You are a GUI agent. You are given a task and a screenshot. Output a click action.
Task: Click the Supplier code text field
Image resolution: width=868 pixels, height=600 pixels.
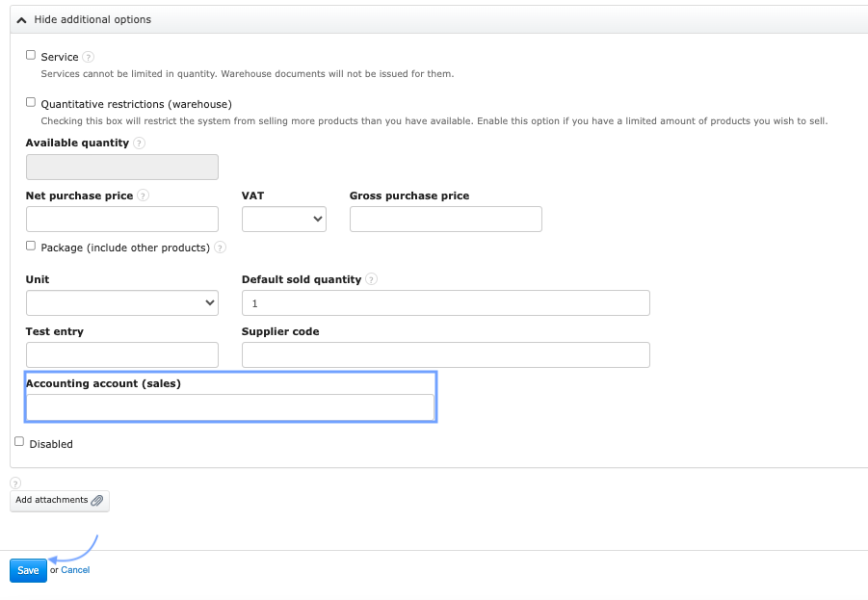click(445, 355)
